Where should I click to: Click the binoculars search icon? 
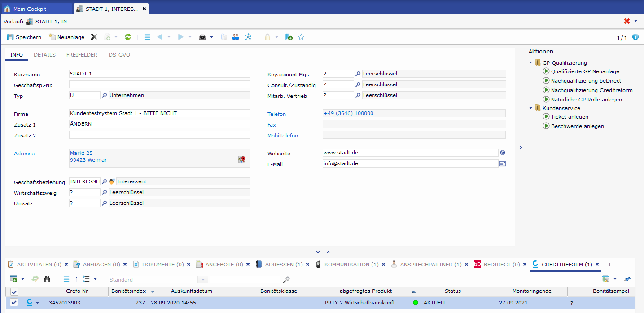click(47, 279)
